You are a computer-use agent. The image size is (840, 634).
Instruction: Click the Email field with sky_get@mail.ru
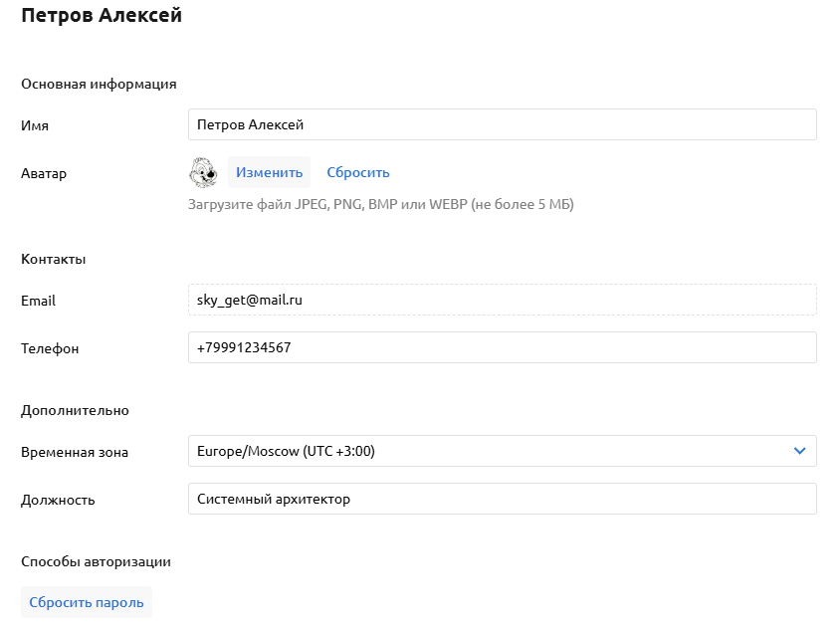click(x=502, y=300)
